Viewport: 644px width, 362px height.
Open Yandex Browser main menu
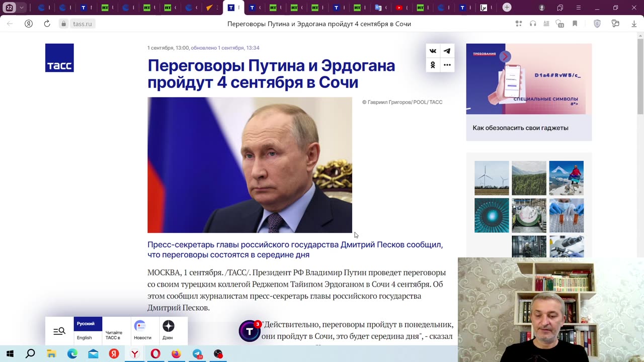coord(579,8)
